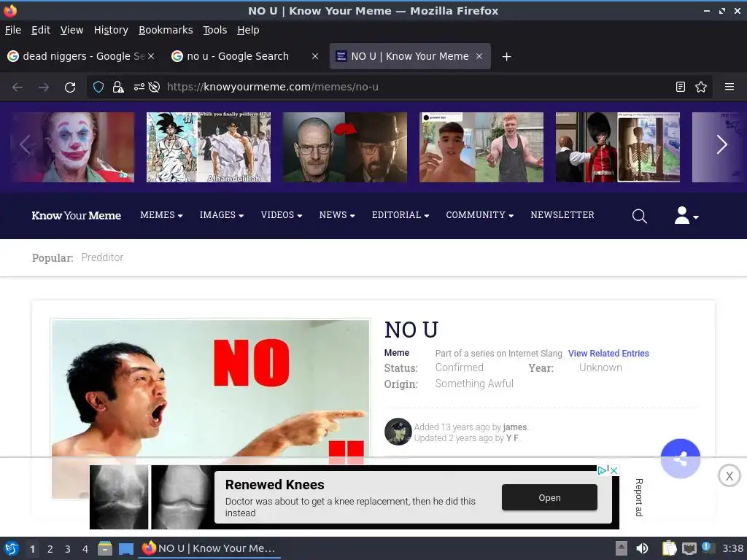The width and height of the screenshot is (747, 560).
Task: Click the blue share button
Action: point(681,459)
